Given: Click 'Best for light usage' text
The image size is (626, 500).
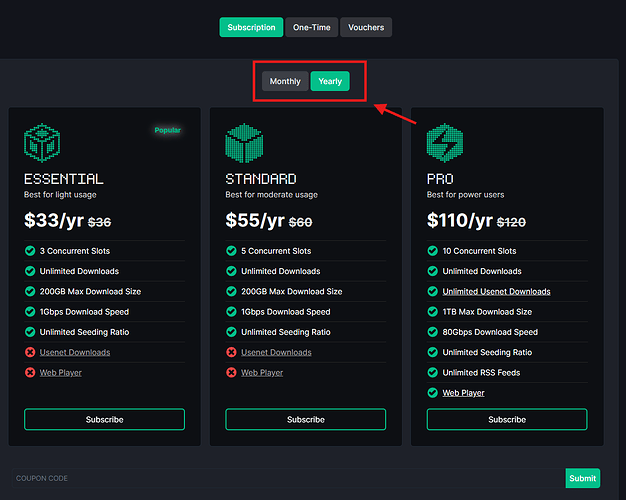Looking at the screenshot, I should [60, 194].
